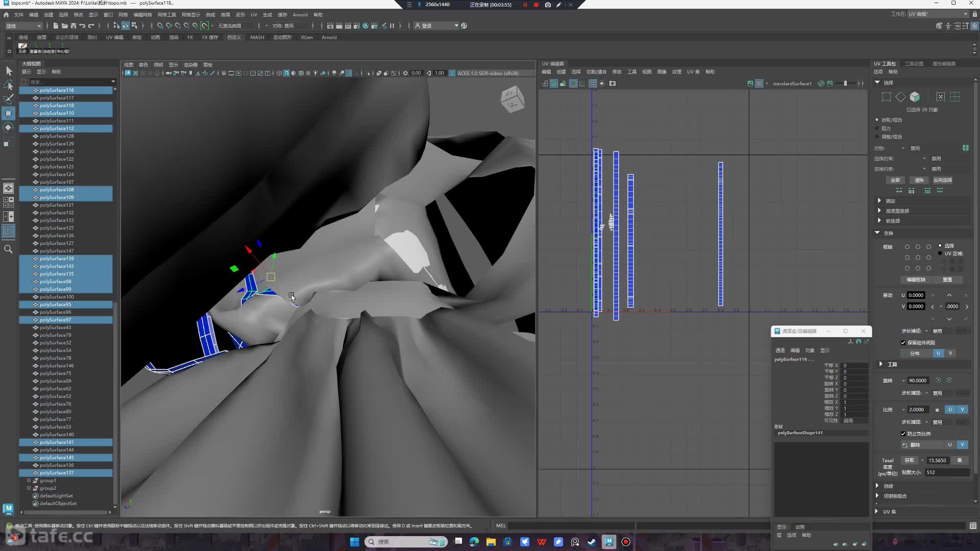Select UV shell cube selection icon

click(x=915, y=96)
